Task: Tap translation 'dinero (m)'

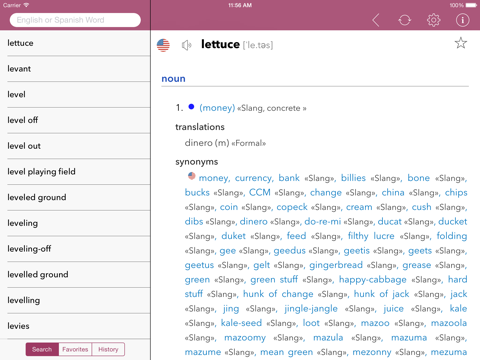Action: [x=207, y=143]
